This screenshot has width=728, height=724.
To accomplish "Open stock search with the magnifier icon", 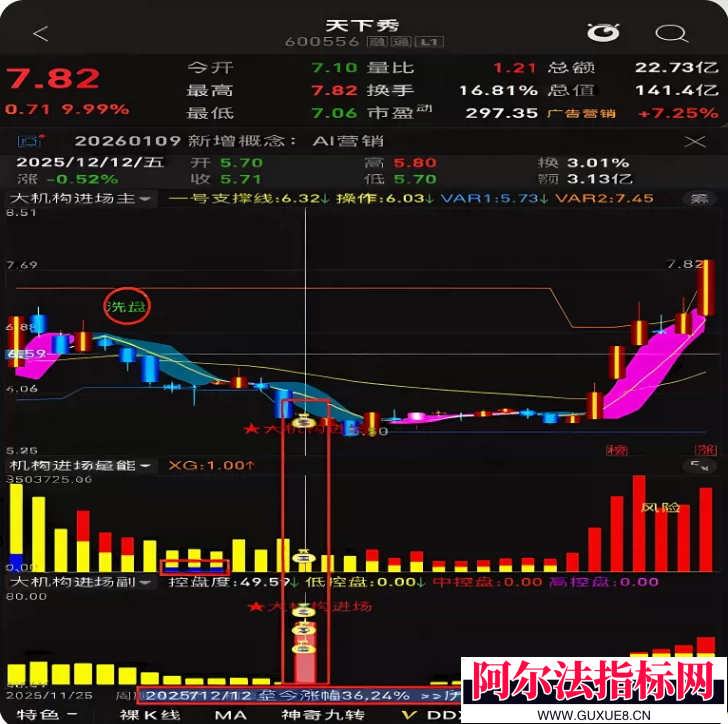I will click(670, 33).
